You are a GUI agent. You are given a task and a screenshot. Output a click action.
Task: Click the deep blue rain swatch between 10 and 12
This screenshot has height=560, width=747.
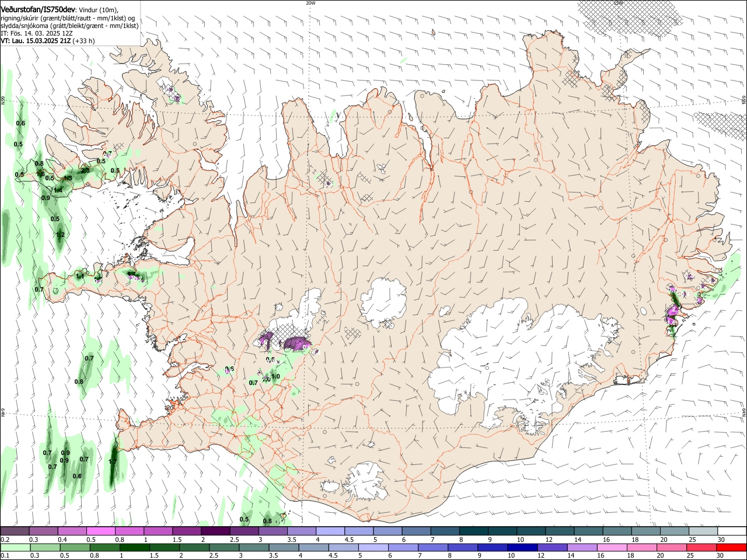[x=522, y=548]
